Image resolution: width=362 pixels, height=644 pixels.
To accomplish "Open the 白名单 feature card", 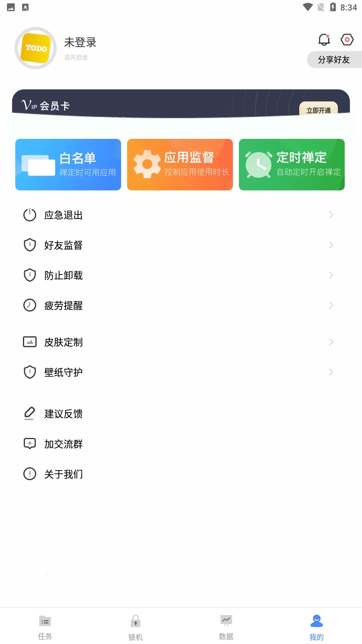I will 68,165.
